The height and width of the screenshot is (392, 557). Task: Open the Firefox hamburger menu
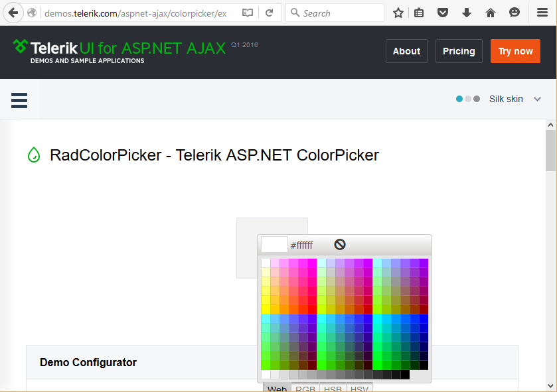click(x=542, y=13)
